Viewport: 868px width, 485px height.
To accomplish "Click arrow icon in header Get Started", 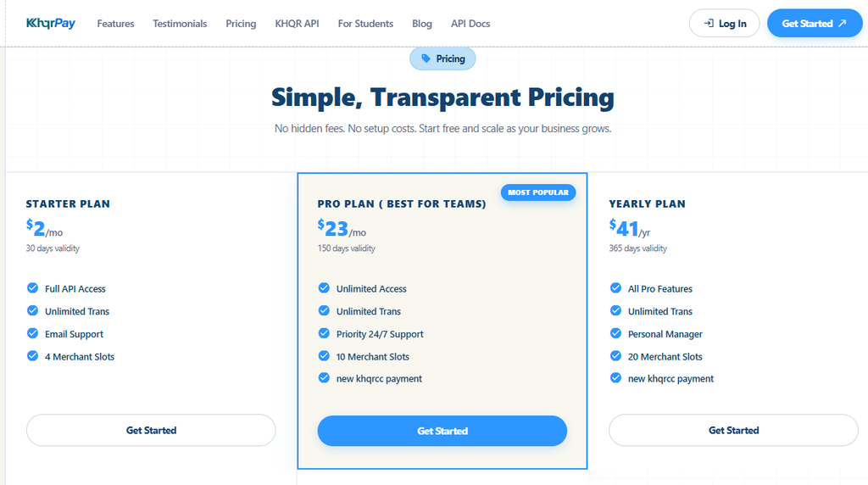I will point(842,23).
